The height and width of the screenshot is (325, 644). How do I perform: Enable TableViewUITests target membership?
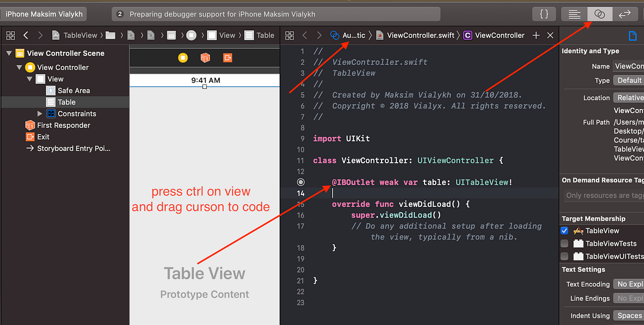click(564, 256)
